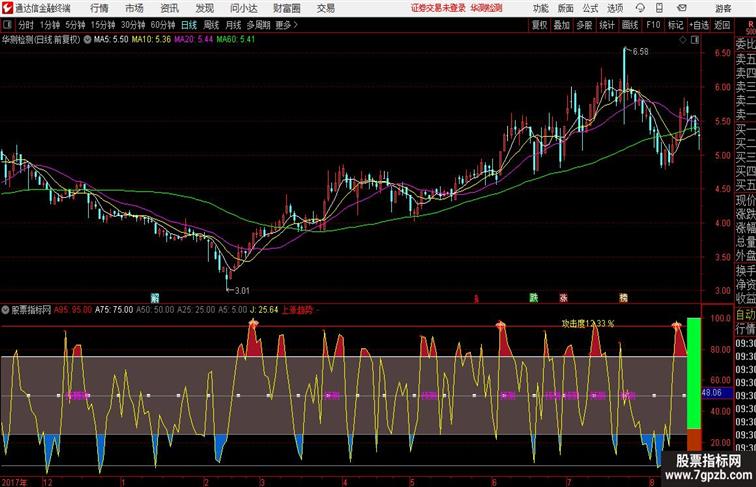Open the 公式 menu
The height and width of the screenshot is (487, 756).
tap(590, 8)
